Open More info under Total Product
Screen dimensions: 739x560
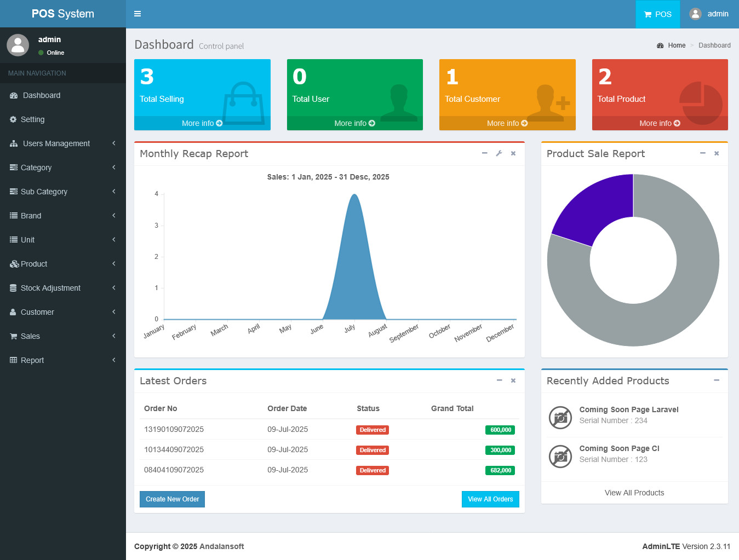pos(660,123)
